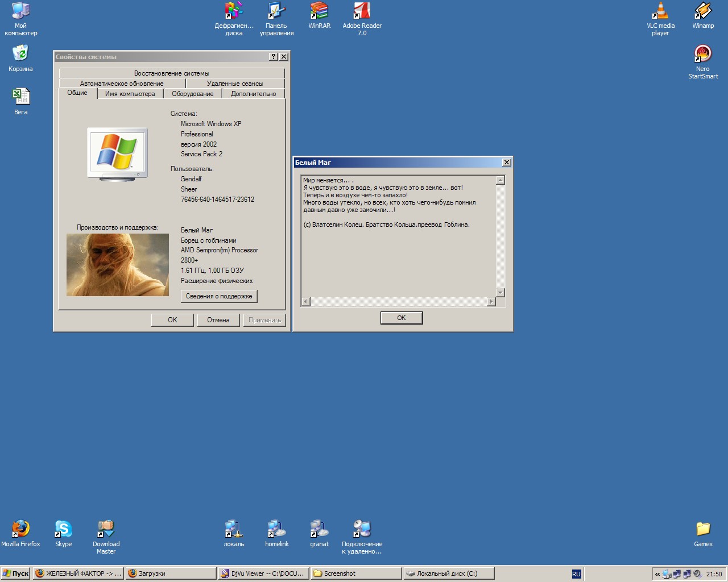This screenshot has width=728, height=582.
Task: Switch to the DjVu Viewer taskbar button
Action: (x=263, y=574)
